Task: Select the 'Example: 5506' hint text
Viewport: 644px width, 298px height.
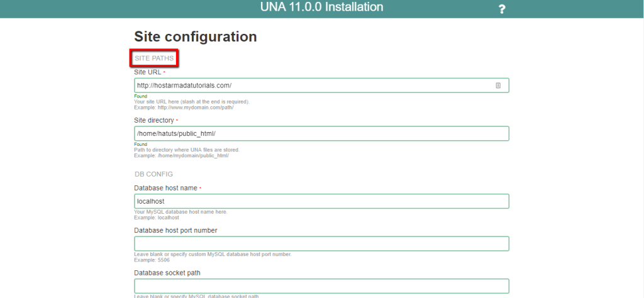Action: [x=152, y=260]
